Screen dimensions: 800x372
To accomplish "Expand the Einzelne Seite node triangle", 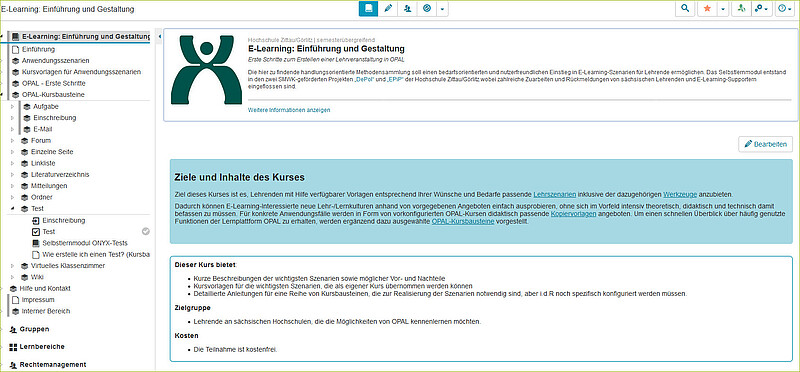I will coord(13,152).
